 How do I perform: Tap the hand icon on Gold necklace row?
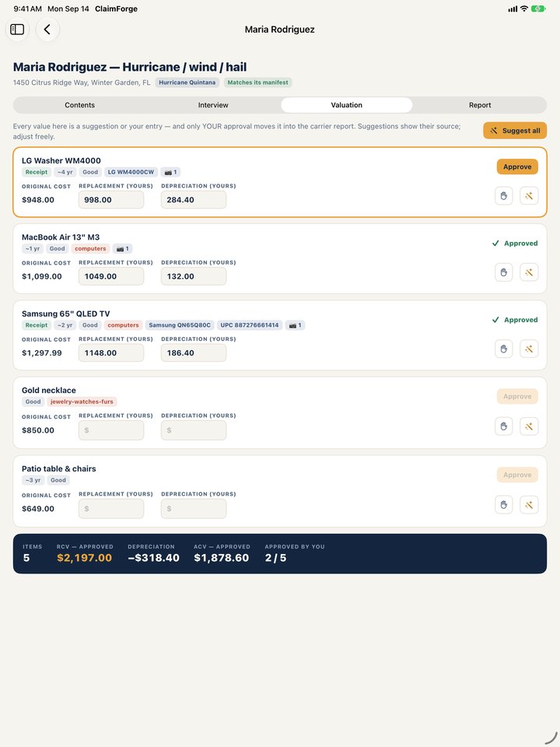tap(504, 426)
